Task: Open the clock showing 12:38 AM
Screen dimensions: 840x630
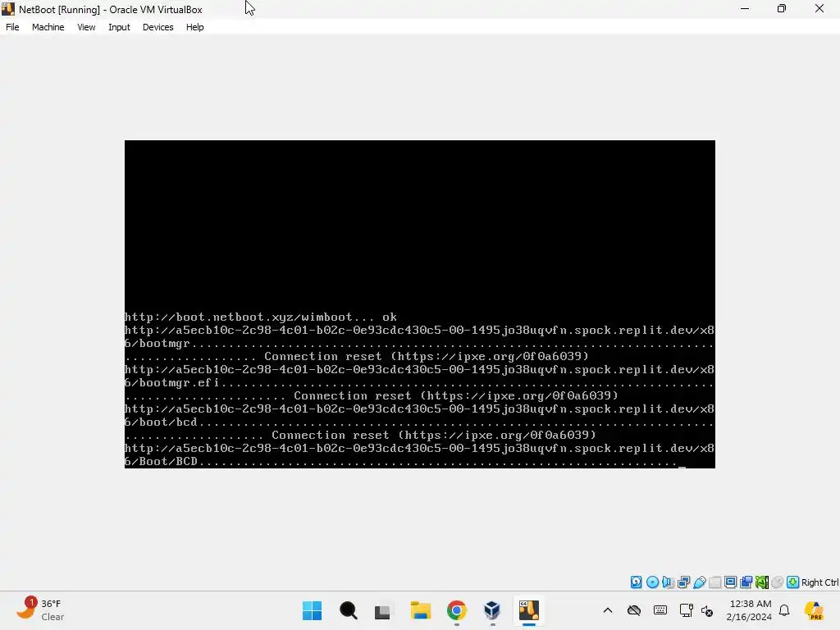Action: (x=749, y=610)
